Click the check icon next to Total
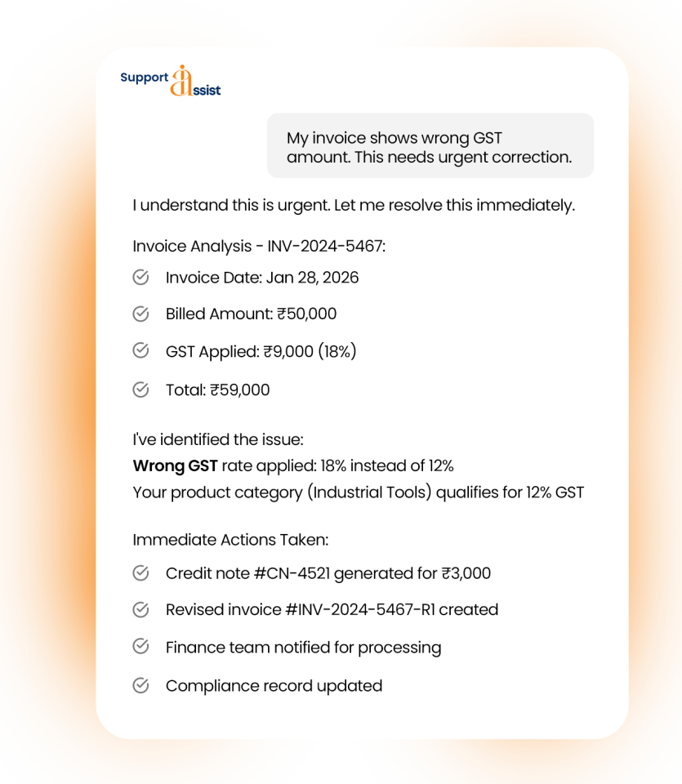This screenshot has width=682, height=784. (140, 390)
